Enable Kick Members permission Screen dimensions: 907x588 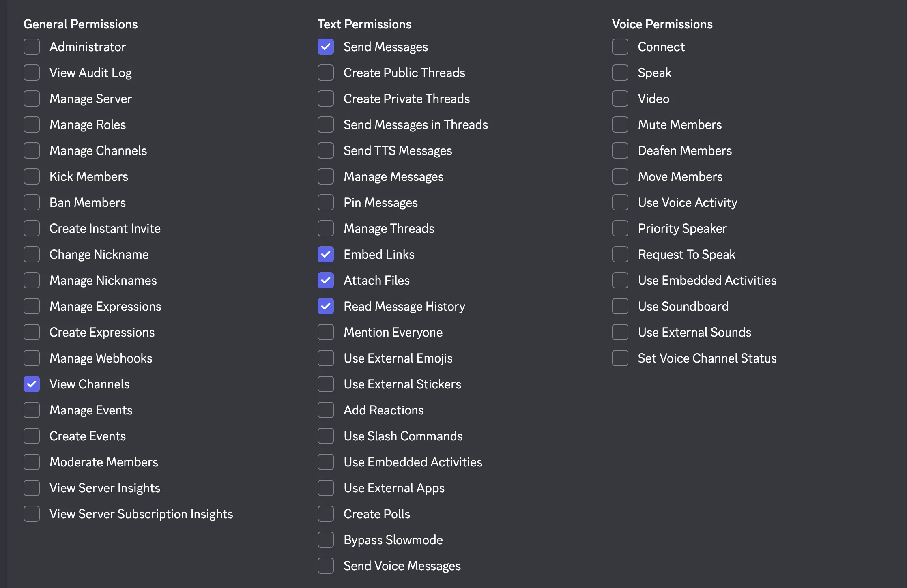click(32, 176)
